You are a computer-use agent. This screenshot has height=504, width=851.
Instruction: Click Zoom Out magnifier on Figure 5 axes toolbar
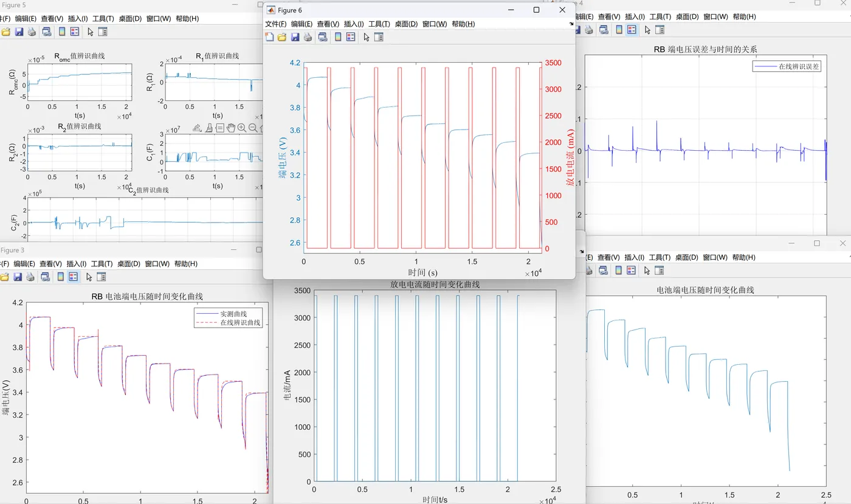[253, 128]
